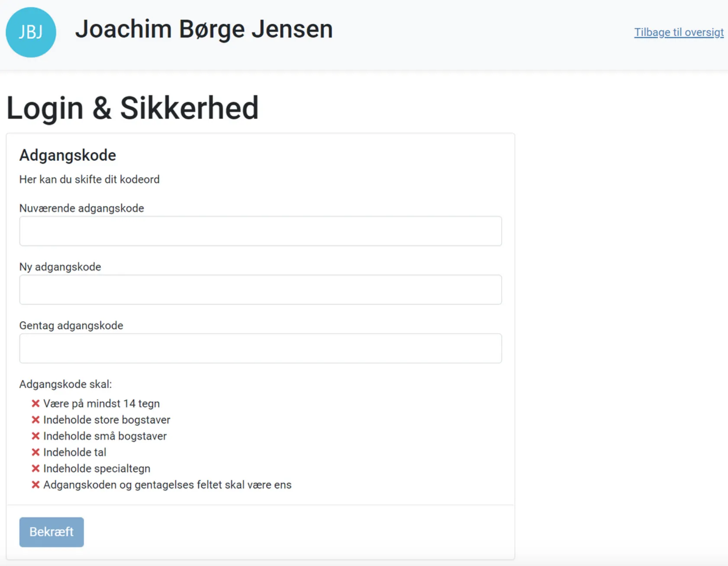Click the name "Joachim Børge Jensen"
Image resolution: width=728 pixels, height=566 pixels.
coord(204,29)
